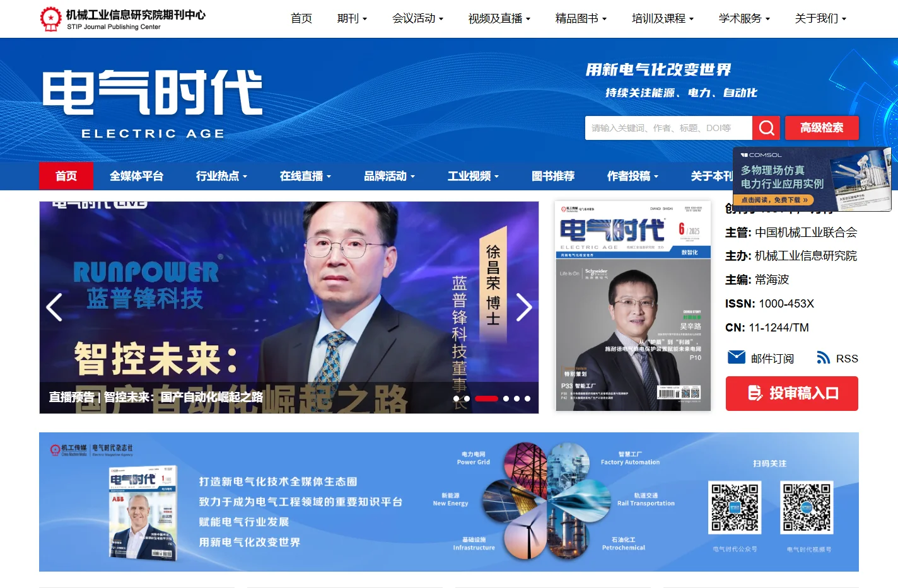The height and width of the screenshot is (588, 898).
Task: Click the text 主办: 机械工业信息研究院
Action: pyautogui.click(x=791, y=256)
